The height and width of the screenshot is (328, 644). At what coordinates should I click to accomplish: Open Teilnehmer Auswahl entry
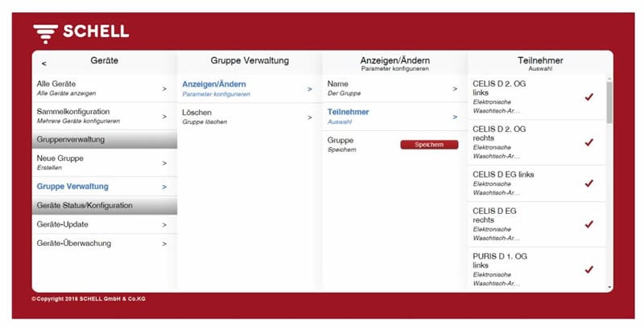tap(394, 117)
